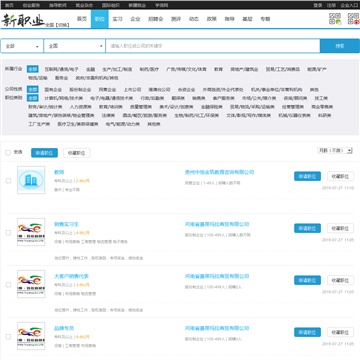The height and width of the screenshot is (360, 360).
Task: Tick the 全选 select-all checkbox
Action: pyautogui.click(x=8, y=153)
